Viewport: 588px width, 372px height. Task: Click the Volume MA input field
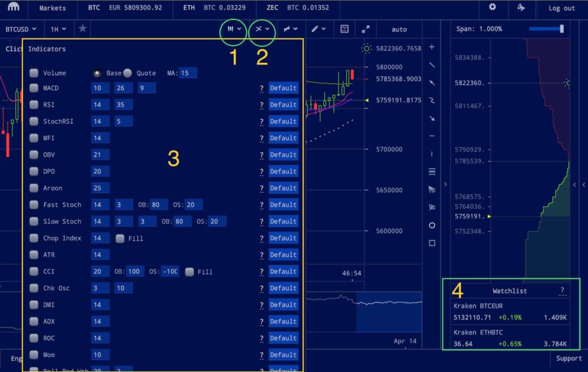click(x=188, y=73)
